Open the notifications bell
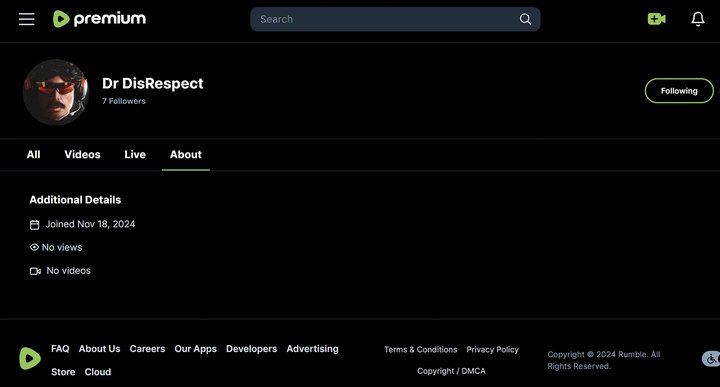The height and width of the screenshot is (387, 720). pyautogui.click(x=698, y=19)
